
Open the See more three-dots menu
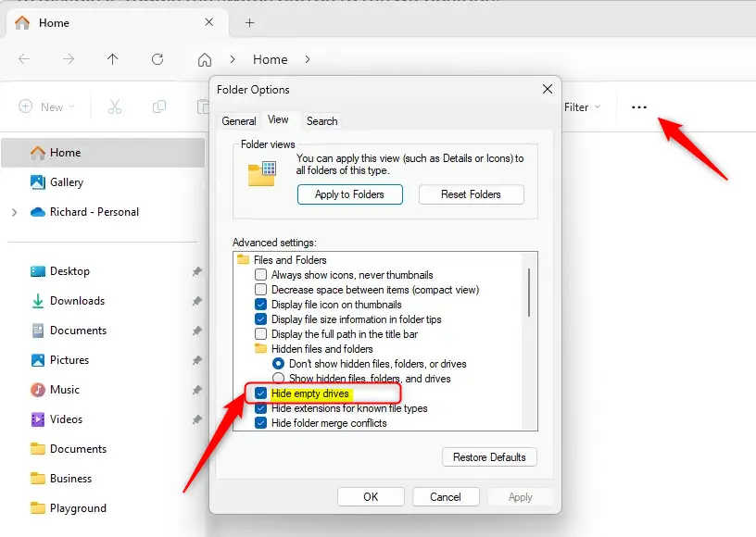pos(639,107)
